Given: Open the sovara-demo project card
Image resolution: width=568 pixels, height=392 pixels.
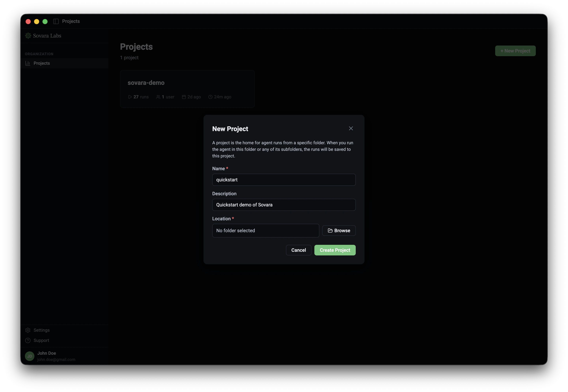Looking at the screenshot, I should (187, 89).
